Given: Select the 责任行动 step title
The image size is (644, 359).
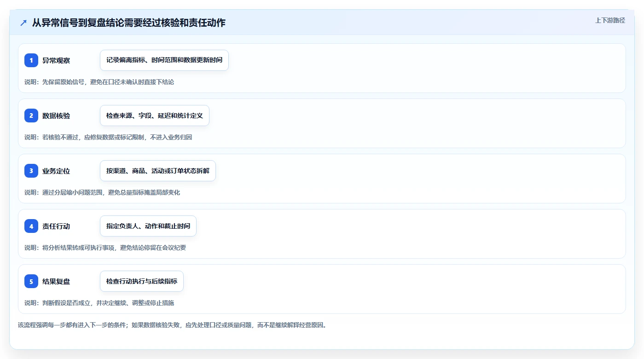Looking at the screenshot, I should click(56, 226).
